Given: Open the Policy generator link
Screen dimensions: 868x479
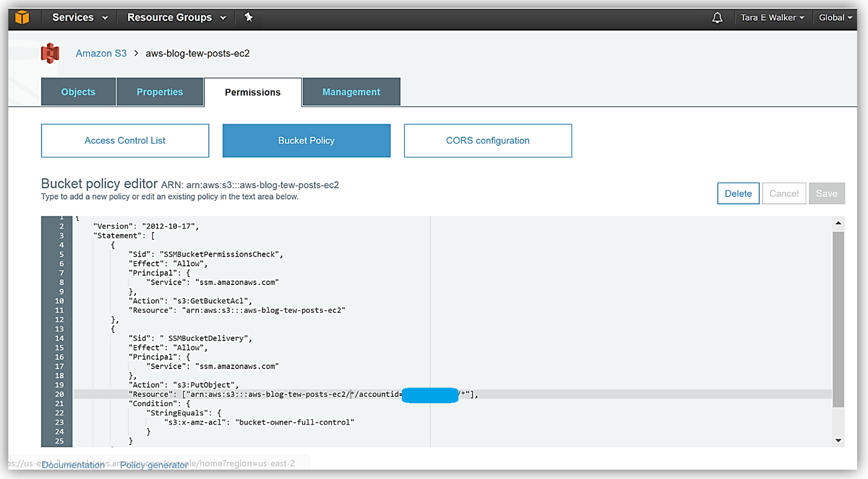Looking at the screenshot, I should click(x=154, y=465).
